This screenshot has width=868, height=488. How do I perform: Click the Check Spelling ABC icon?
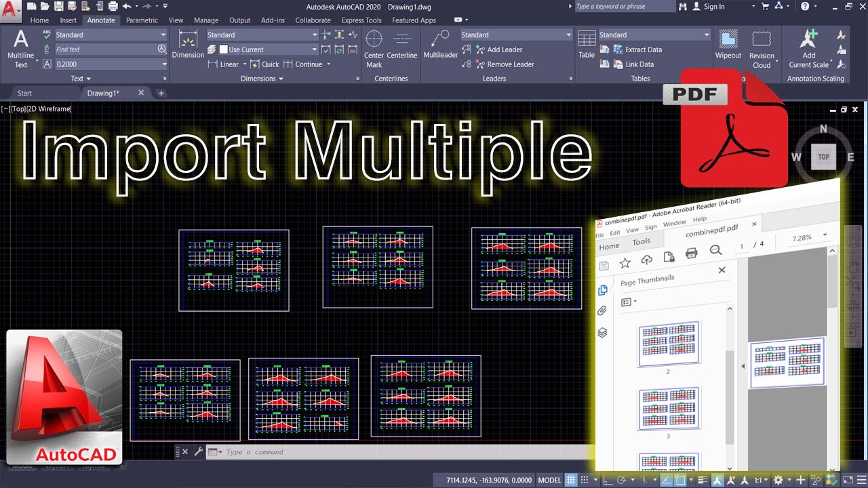47,34
